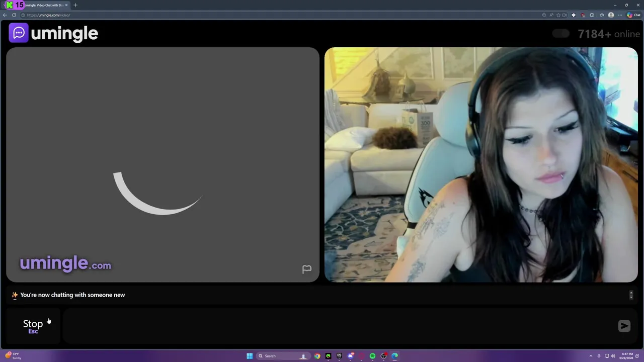Open the browser Favorites star icon
The image size is (644, 362).
click(602, 15)
